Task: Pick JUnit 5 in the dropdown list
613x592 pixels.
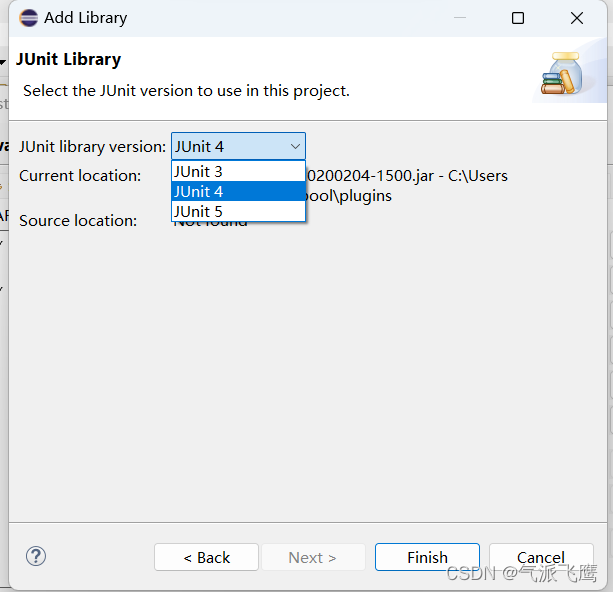Action: (238, 212)
